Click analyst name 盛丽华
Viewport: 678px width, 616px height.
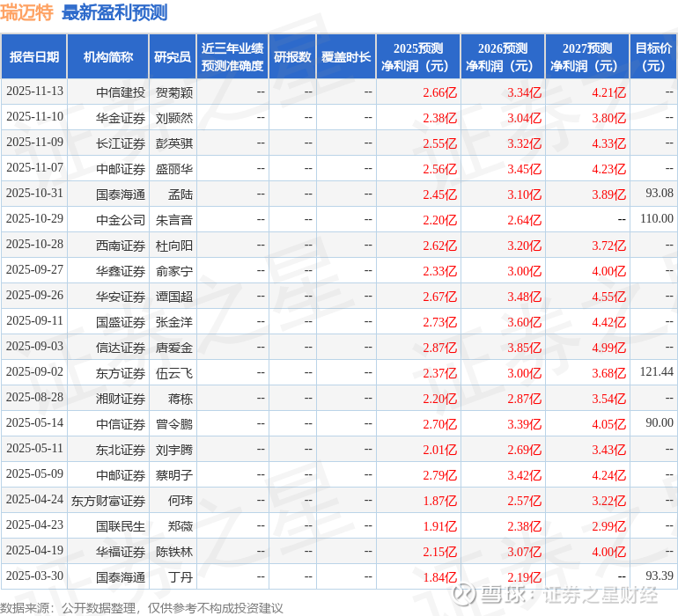174,169
